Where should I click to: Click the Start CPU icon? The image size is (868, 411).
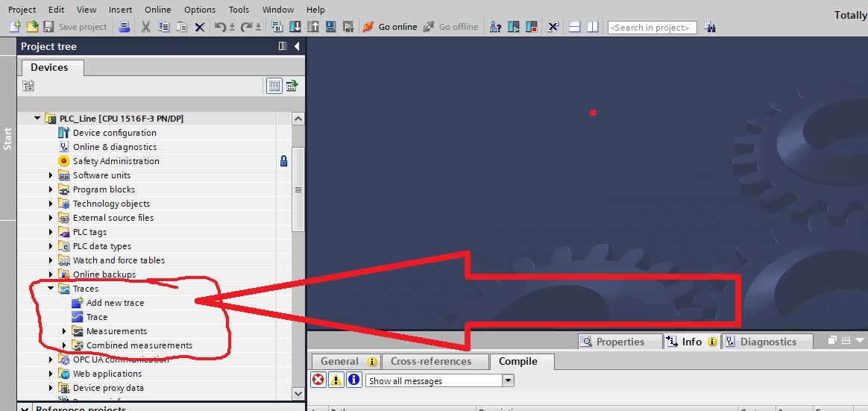coord(514,27)
